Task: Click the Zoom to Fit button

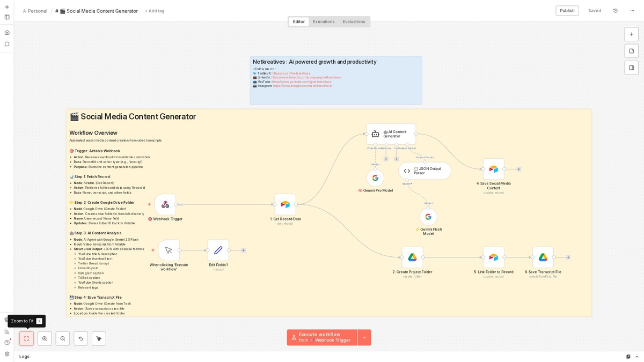Action: [x=26, y=338]
